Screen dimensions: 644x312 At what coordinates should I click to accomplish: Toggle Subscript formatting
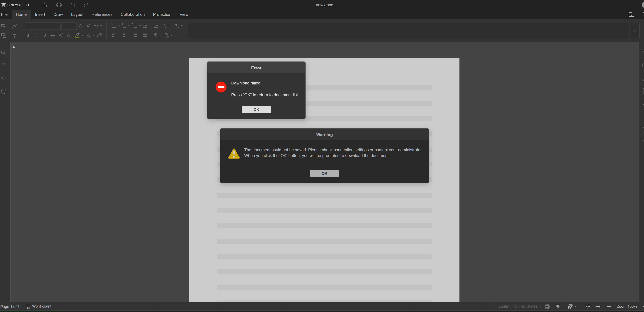tap(69, 35)
